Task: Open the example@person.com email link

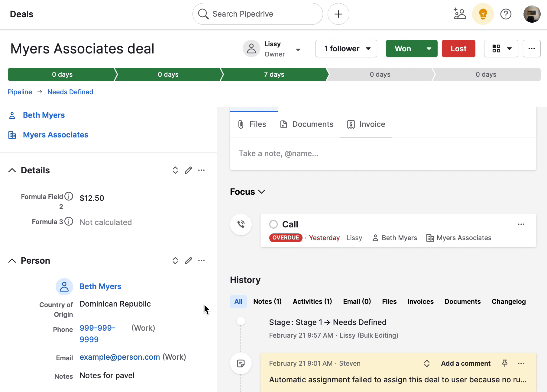Action: [x=120, y=357]
